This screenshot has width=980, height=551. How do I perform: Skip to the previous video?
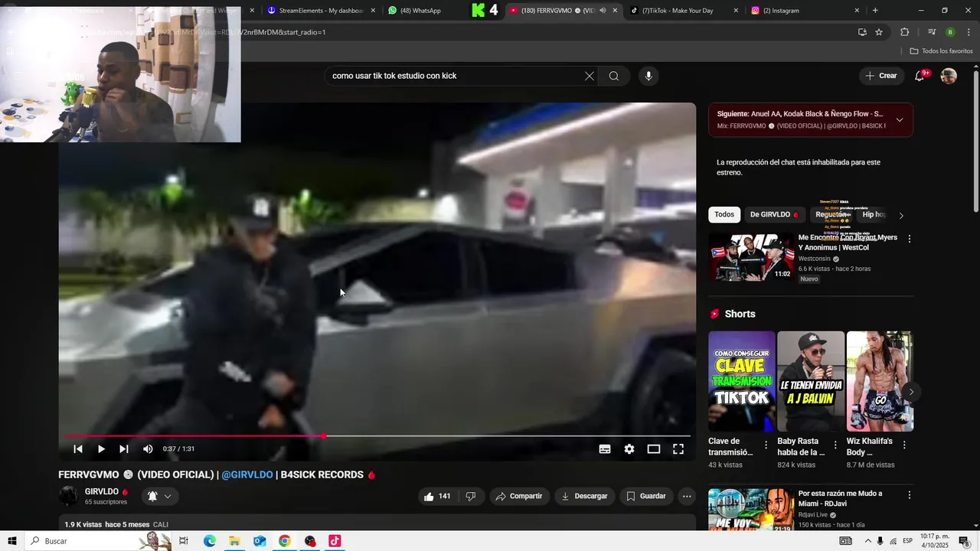tap(77, 449)
